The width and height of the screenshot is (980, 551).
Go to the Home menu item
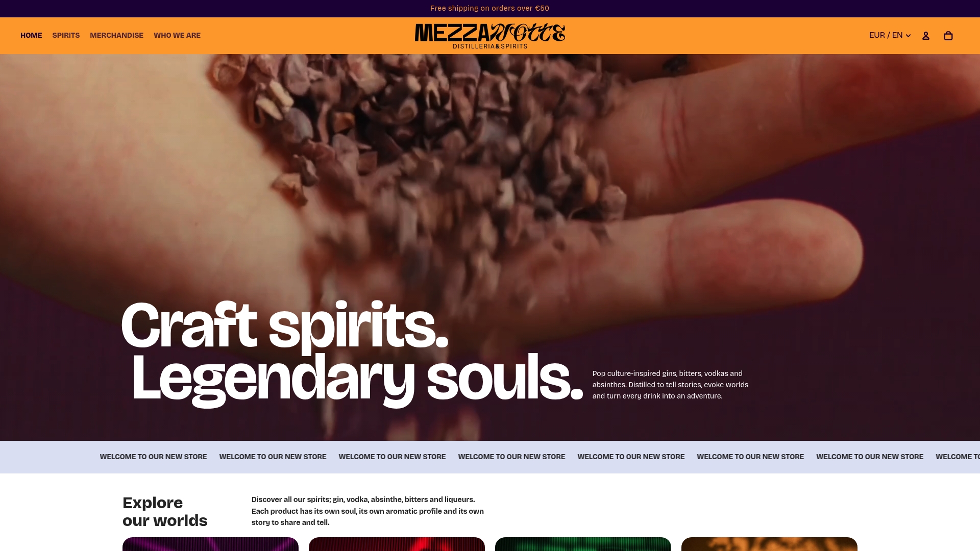tap(31, 35)
